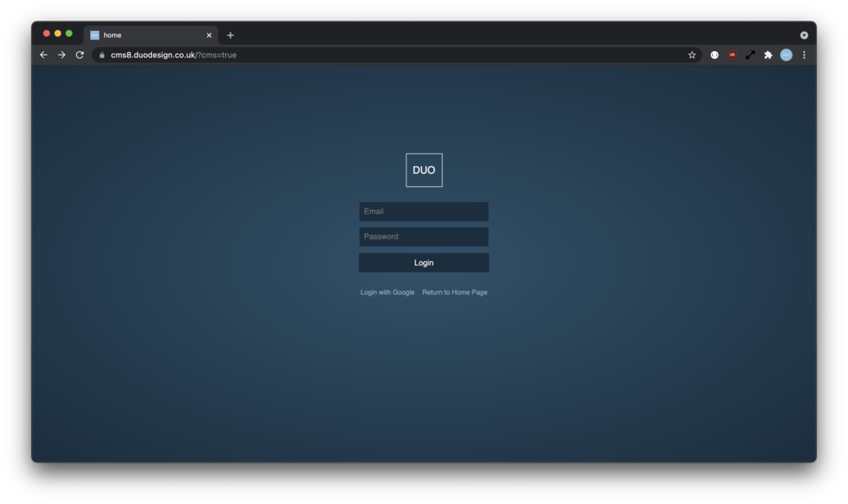
Task: Open the red uBlock extension icon
Action: click(x=732, y=55)
